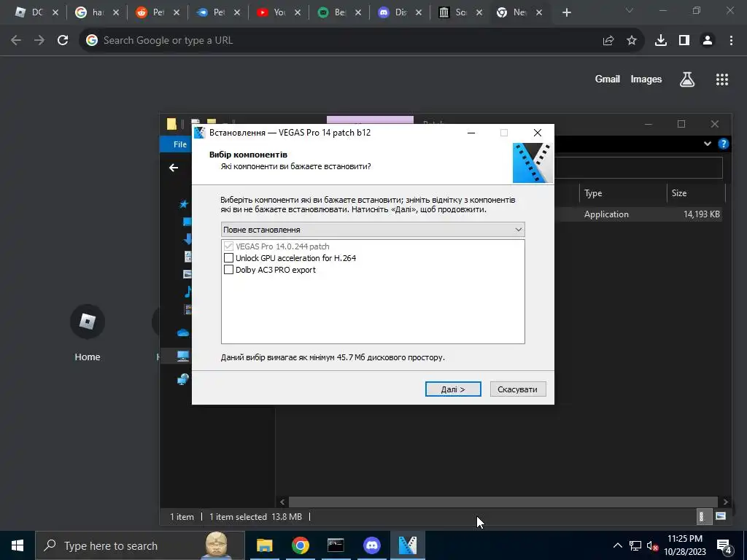Click the grayed VEGAS Pro 14.0.244 patch checkbox
The width and height of the screenshot is (747, 560).
pos(228,246)
